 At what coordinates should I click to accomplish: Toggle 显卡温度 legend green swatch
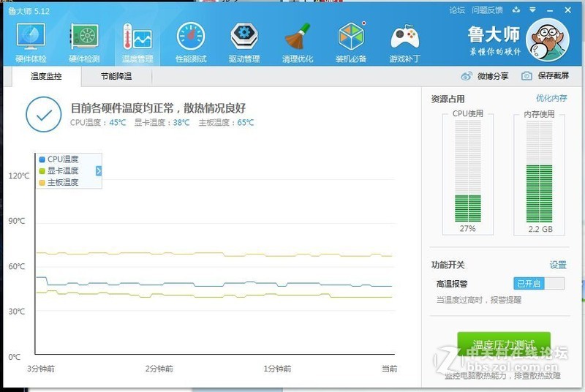(x=42, y=171)
